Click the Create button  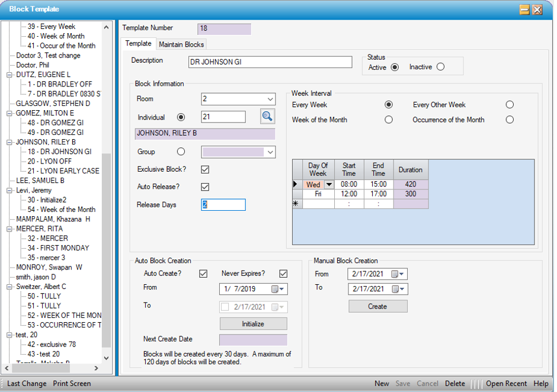377,306
